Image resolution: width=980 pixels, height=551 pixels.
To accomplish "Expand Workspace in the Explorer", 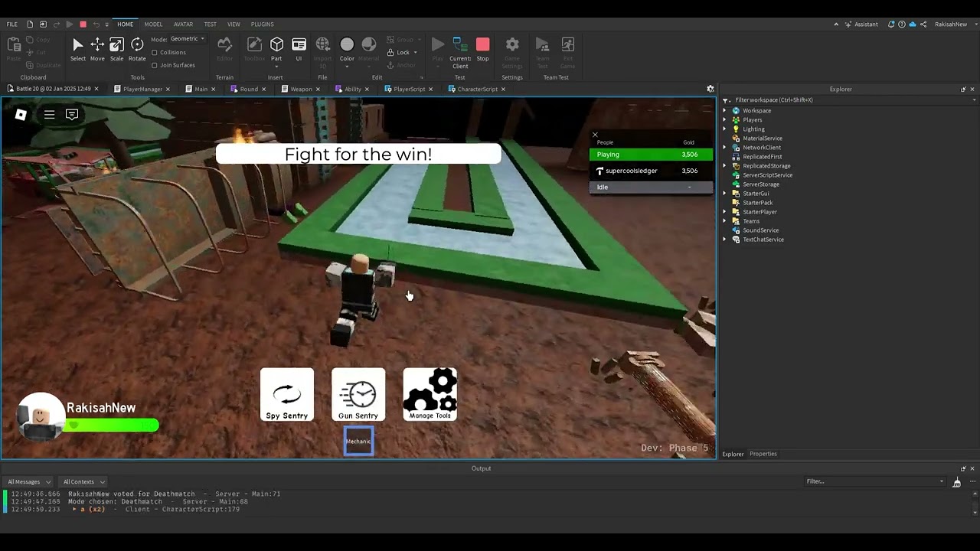I will (725, 110).
